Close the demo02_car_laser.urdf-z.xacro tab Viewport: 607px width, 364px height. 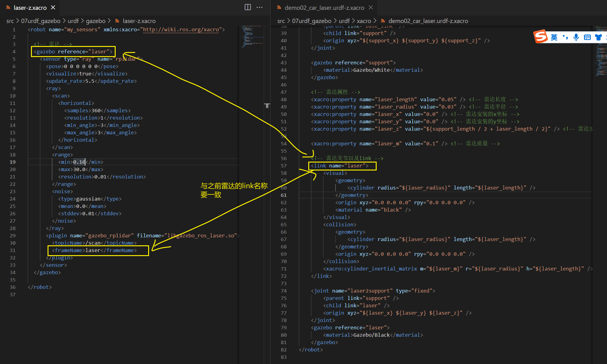coord(371,7)
